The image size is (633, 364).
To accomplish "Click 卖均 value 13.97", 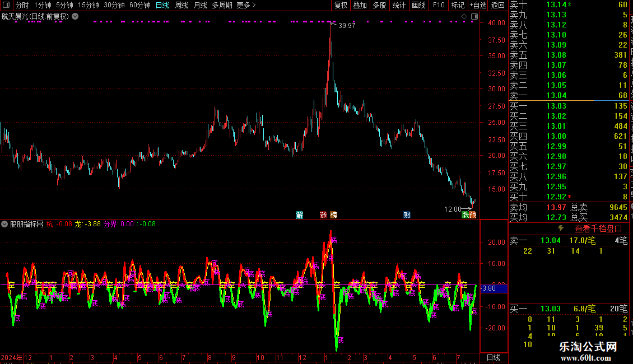I will click(x=556, y=207).
